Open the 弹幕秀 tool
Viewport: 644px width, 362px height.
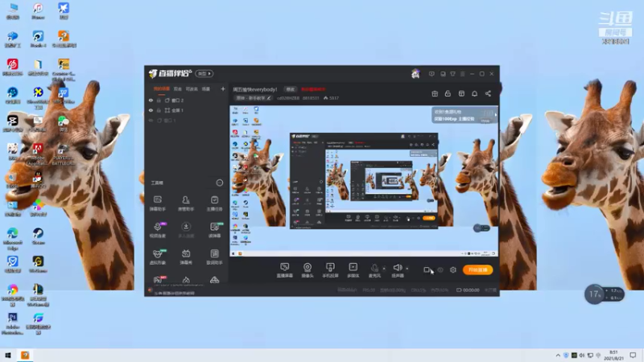186,257
